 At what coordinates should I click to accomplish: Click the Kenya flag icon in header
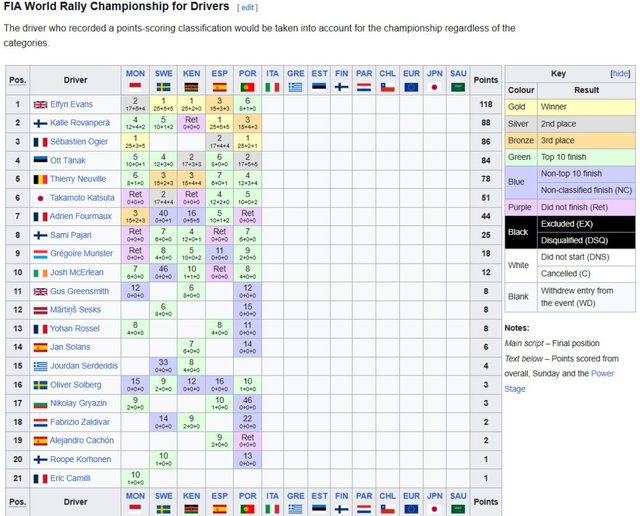[191, 87]
